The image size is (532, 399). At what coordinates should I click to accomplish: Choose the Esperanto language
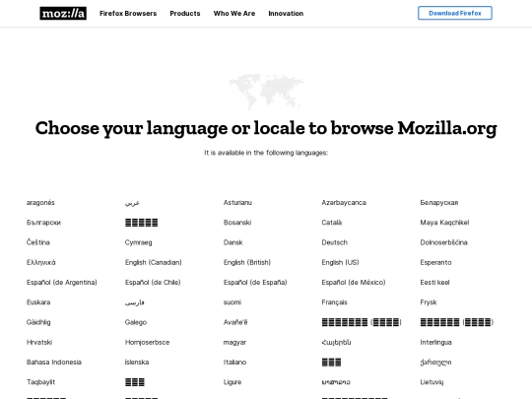click(x=435, y=262)
